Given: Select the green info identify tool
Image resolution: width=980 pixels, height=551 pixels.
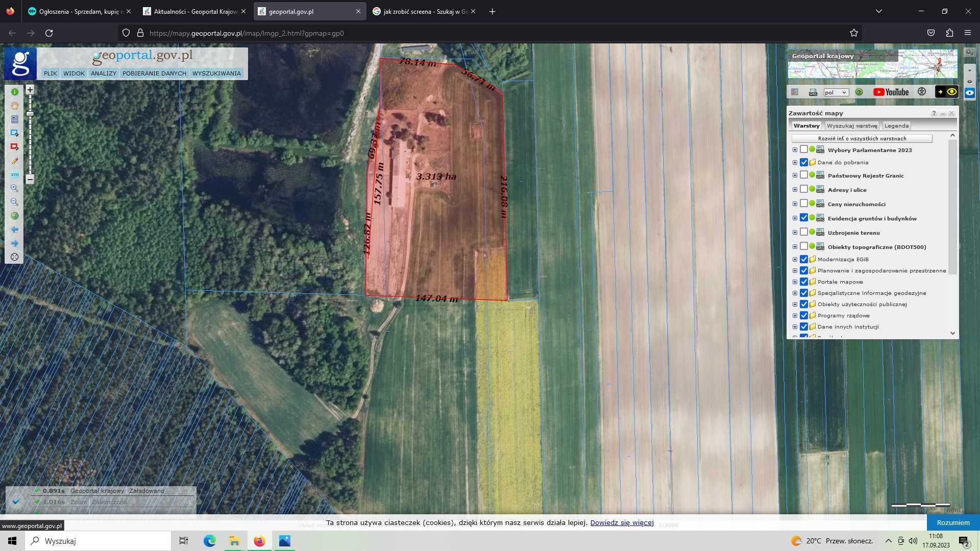Looking at the screenshot, I should pyautogui.click(x=15, y=92).
